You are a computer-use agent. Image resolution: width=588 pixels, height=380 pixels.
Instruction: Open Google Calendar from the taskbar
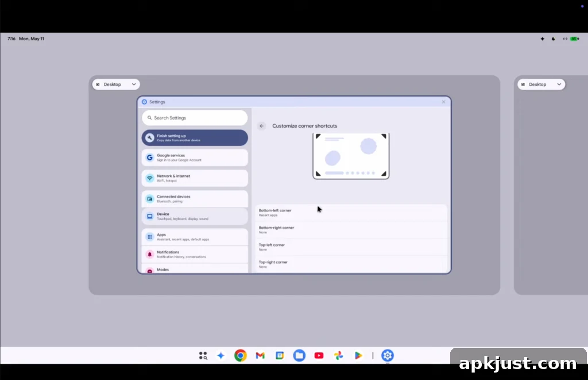coord(280,356)
